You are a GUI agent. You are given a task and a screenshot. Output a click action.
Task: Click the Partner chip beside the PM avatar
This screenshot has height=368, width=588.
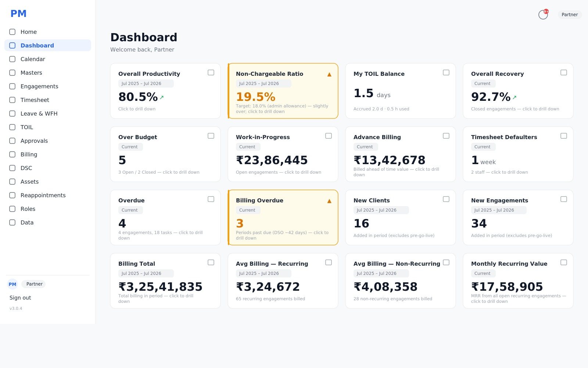tap(34, 284)
